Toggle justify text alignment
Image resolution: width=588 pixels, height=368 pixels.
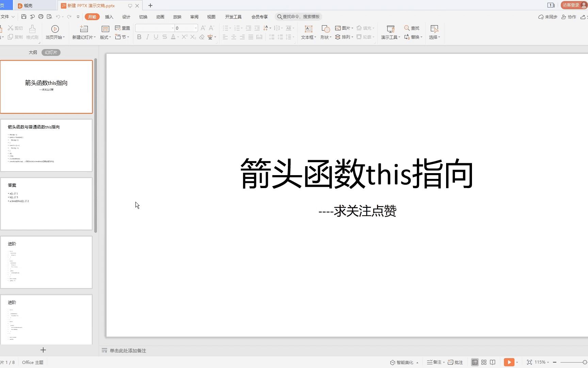point(251,37)
